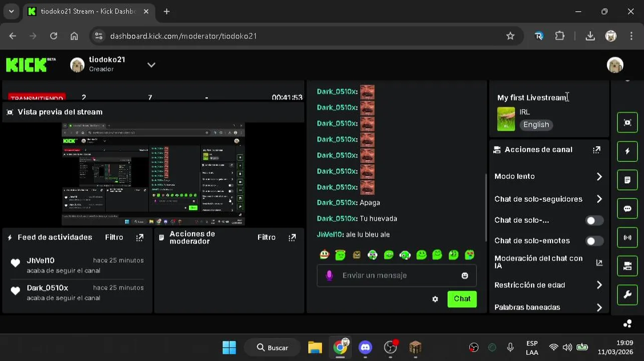This screenshot has width=644, height=361.
Task: Click the tiodoko21 channel avatar
Action: [77, 65]
